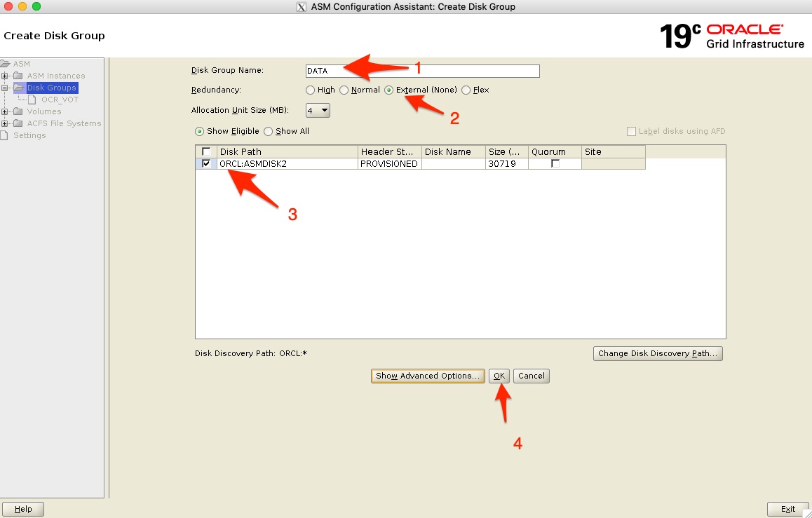Click the Quorum column header
This screenshot has height=518, width=812.
click(x=555, y=151)
